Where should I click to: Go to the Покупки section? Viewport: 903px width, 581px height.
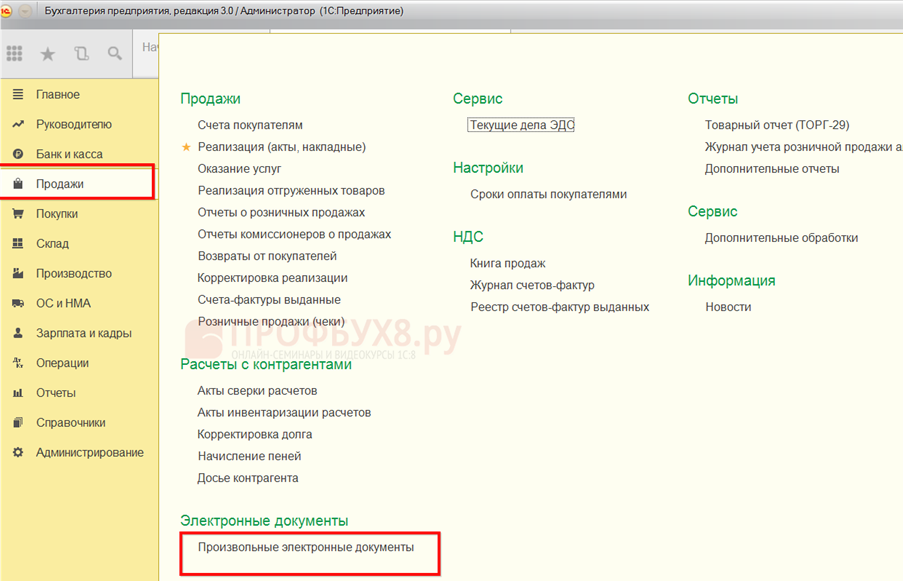coord(56,214)
